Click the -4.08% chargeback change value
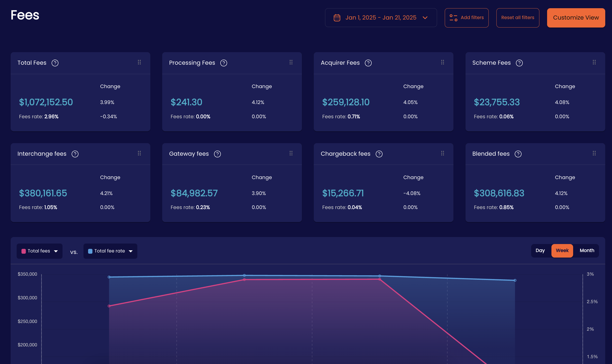The image size is (612, 364). [x=412, y=193]
